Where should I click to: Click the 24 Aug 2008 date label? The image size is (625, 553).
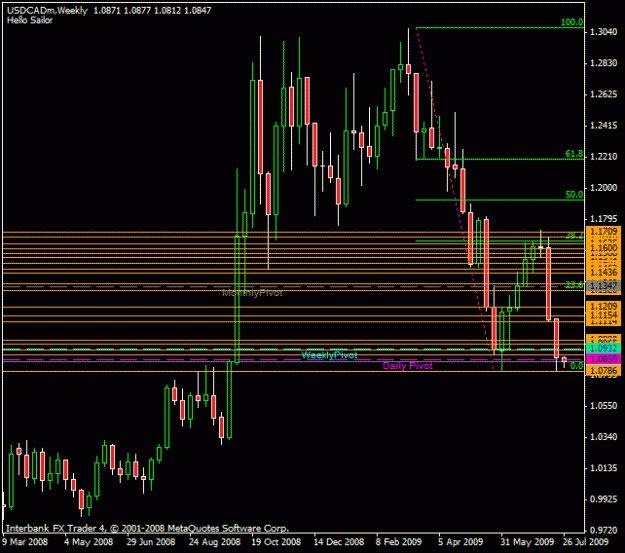(214, 542)
